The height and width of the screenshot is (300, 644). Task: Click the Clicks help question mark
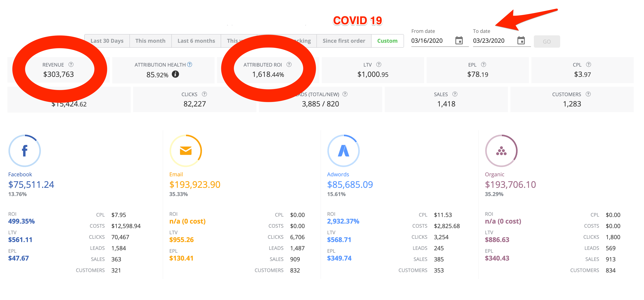[x=204, y=94]
